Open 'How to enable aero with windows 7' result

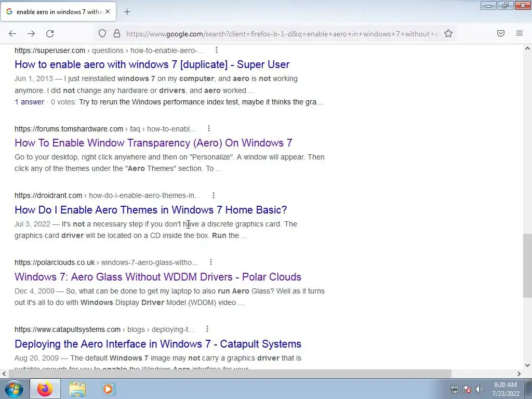(152, 64)
